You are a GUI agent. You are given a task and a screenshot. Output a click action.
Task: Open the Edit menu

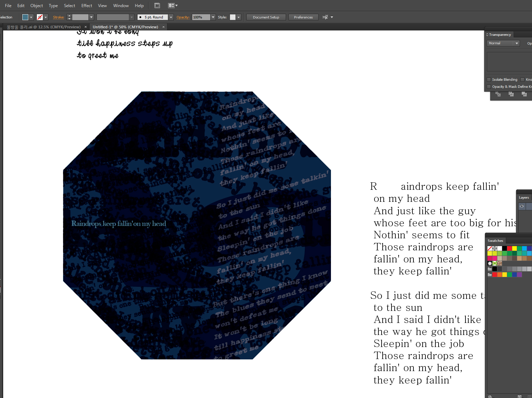[x=21, y=5]
